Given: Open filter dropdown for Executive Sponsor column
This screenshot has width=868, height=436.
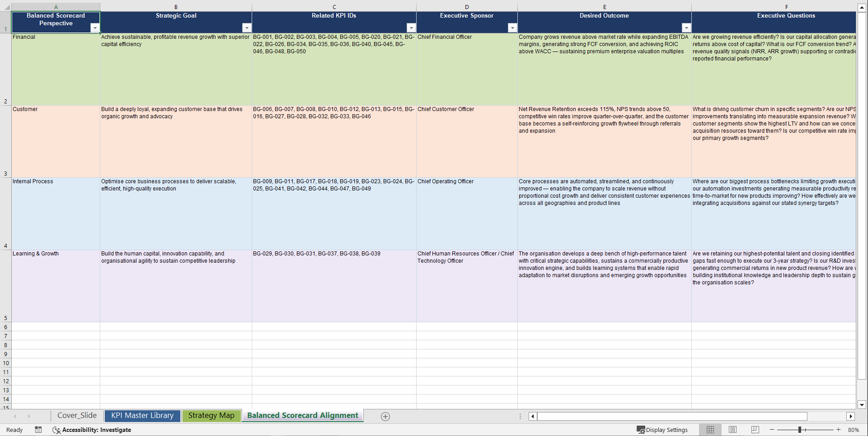Looking at the screenshot, I should pyautogui.click(x=512, y=28).
